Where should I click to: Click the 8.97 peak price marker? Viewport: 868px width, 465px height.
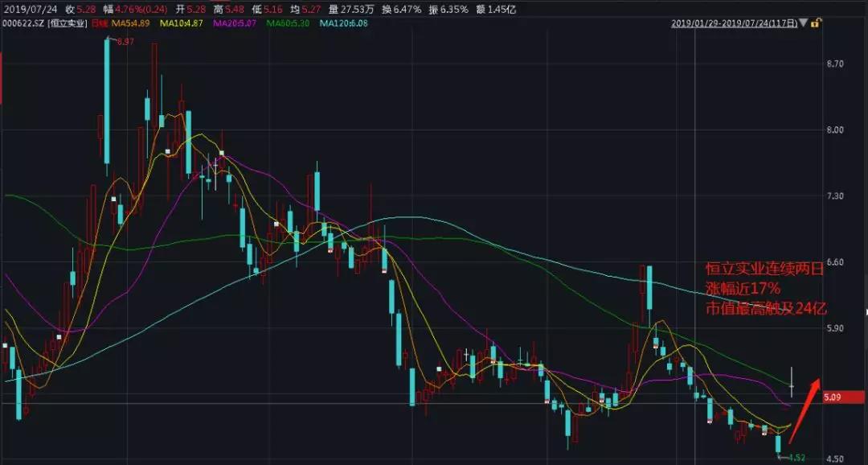point(125,41)
